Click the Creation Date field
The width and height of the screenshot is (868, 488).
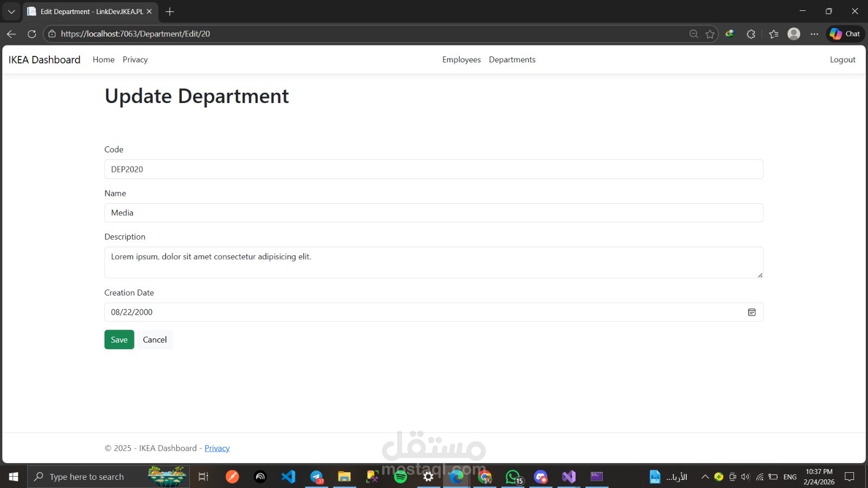click(x=434, y=312)
